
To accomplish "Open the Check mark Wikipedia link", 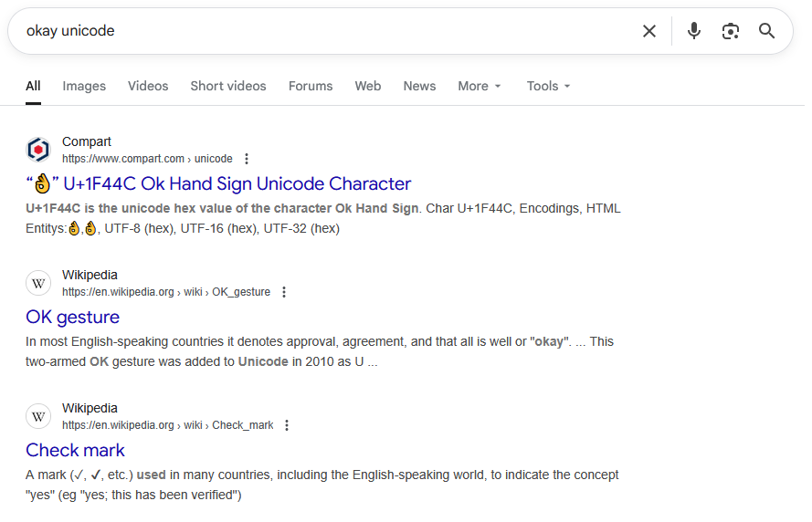I will point(75,450).
